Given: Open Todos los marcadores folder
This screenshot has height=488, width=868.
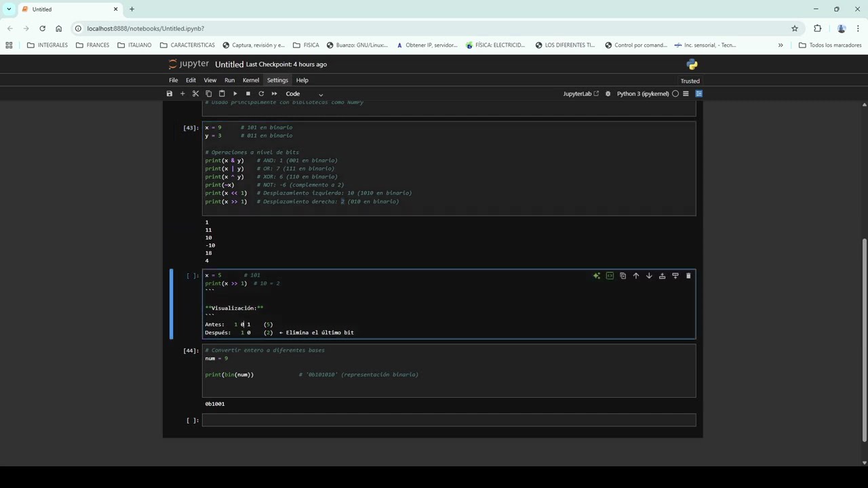Looking at the screenshot, I should tap(830, 45).
